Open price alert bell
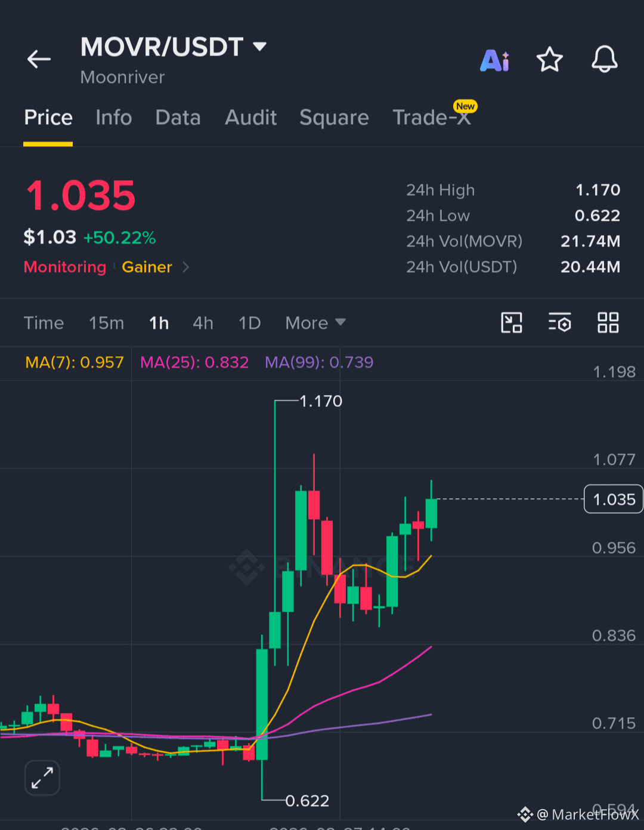The image size is (644, 830). (x=604, y=59)
